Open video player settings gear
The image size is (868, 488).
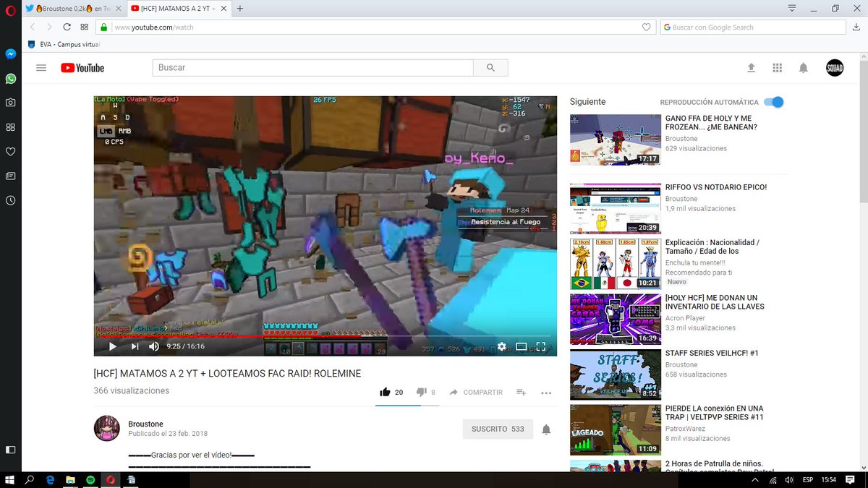tap(501, 346)
